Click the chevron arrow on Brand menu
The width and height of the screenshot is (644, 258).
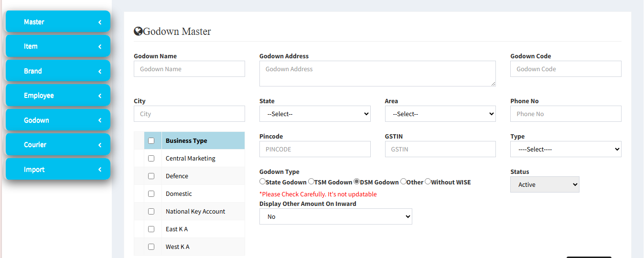tap(100, 71)
